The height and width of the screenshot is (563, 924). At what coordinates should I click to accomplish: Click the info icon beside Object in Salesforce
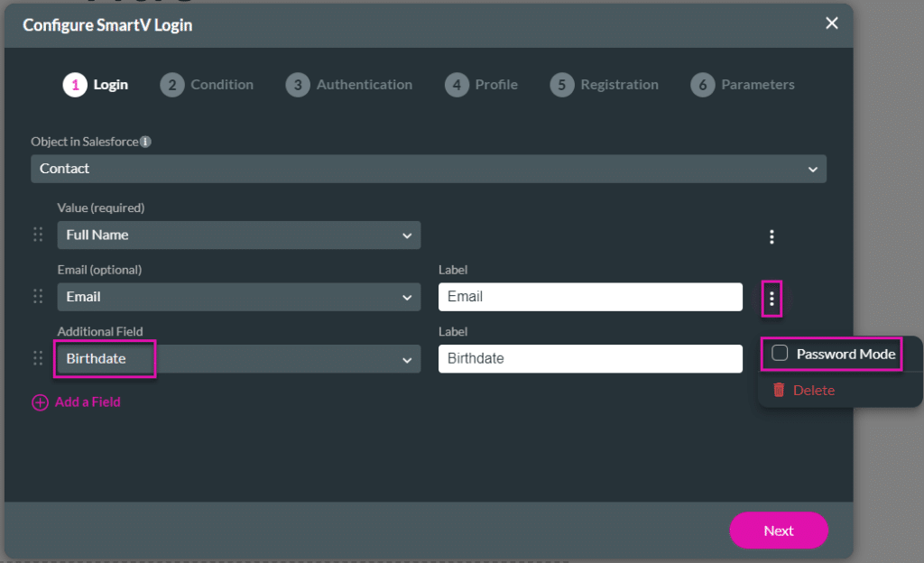tap(145, 142)
